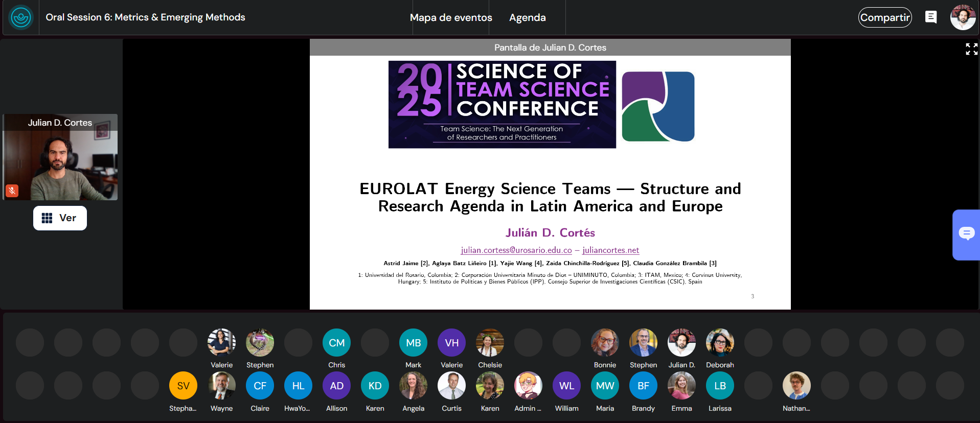Click William's WL purple avatar
The image size is (980, 423).
[566, 386]
